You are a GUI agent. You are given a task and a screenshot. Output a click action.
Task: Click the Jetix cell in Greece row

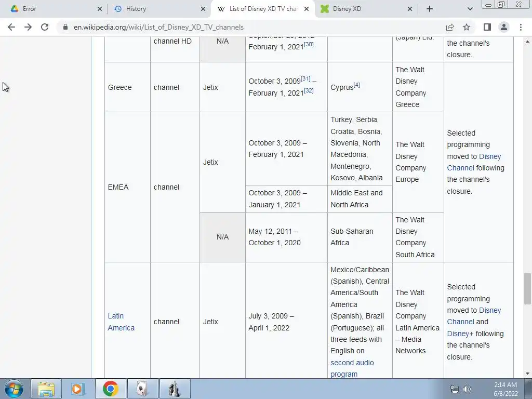pyautogui.click(x=222, y=87)
